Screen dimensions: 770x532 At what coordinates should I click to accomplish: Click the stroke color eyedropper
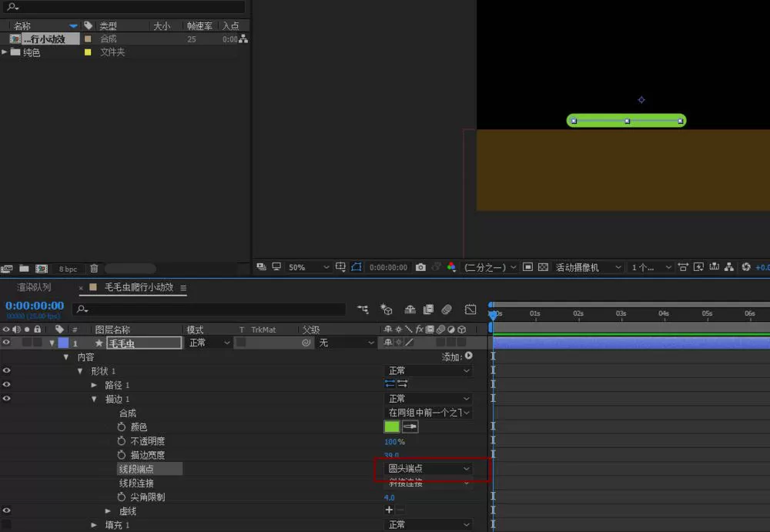(410, 427)
